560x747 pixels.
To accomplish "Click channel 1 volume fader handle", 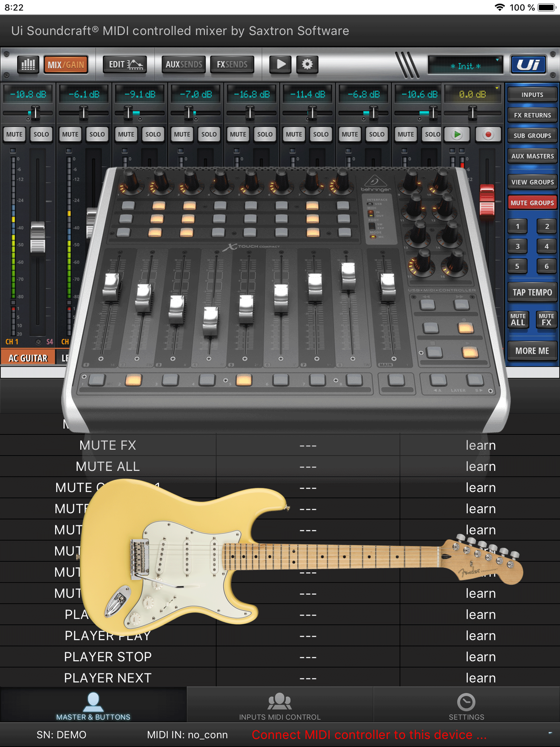I will pyautogui.click(x=37, y=237).
